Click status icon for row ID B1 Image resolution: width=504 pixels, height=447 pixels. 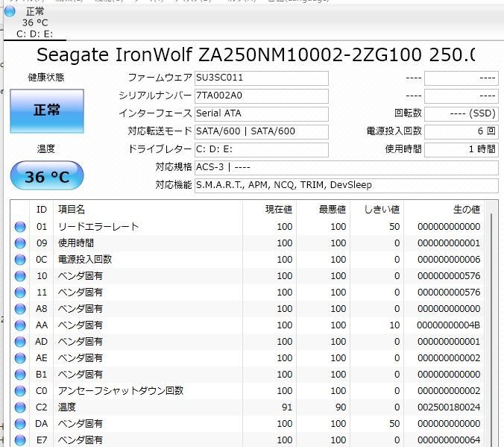pyautogui.click(x=20, y=375)
